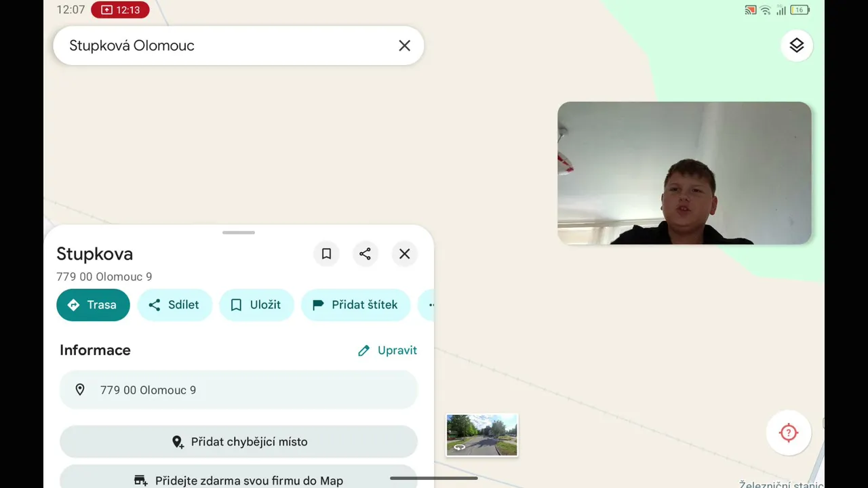Tap the Informace section heading
Image resolution: width=868 pixels, height=488 pixels.
click(95, 350)
